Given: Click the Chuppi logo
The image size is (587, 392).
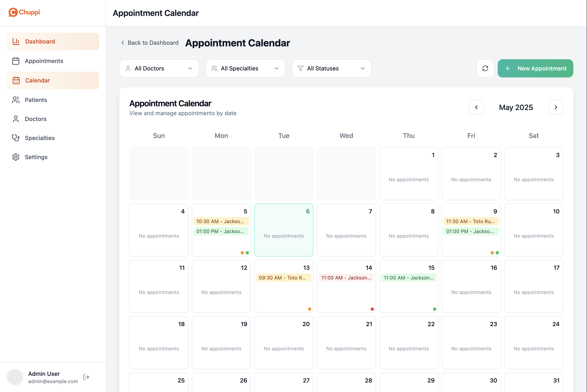Looking at the screenshot, I should coord(24,12).
